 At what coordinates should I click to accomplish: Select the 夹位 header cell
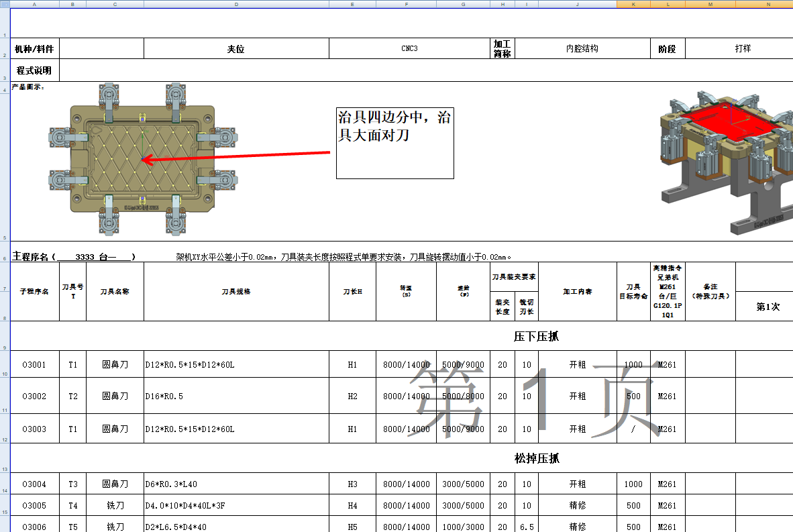click(236, 48)
